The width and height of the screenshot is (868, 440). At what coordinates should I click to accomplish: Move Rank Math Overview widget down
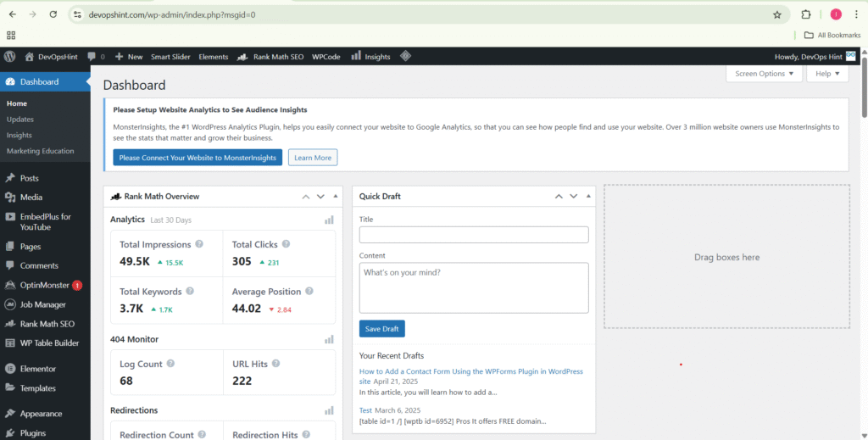point(320,197)
